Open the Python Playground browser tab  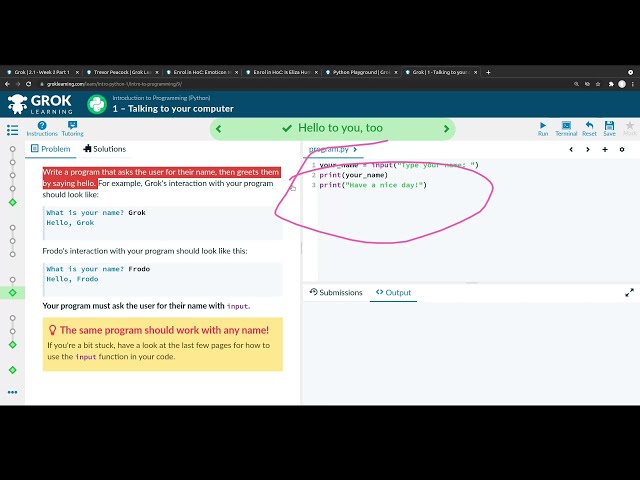361,72
